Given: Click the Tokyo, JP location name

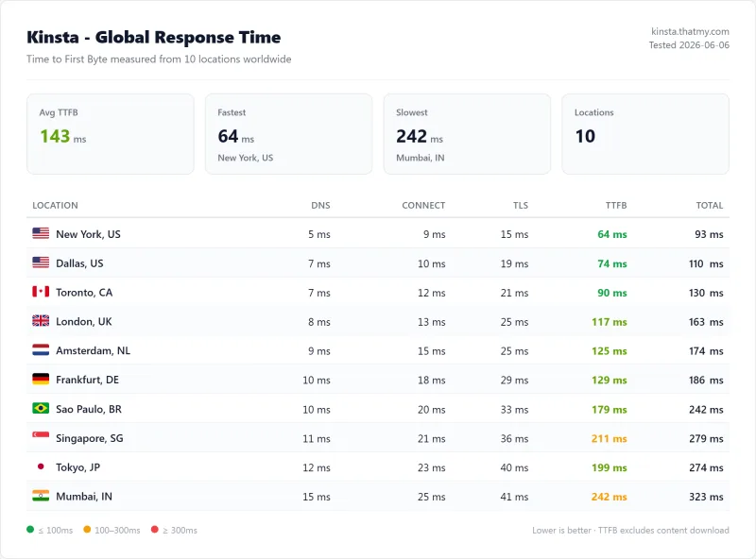Looking at the screenshot, I should [78, 467].
